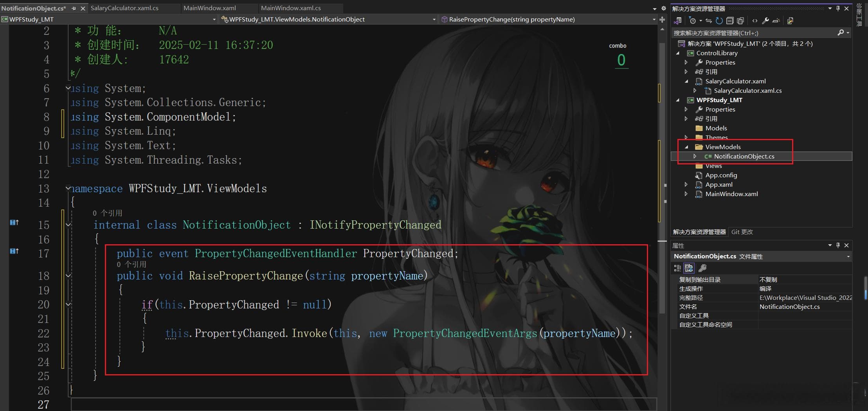Open search options dropdown next to magnifier
868x411 pixels.
click(x=848, y=33)
